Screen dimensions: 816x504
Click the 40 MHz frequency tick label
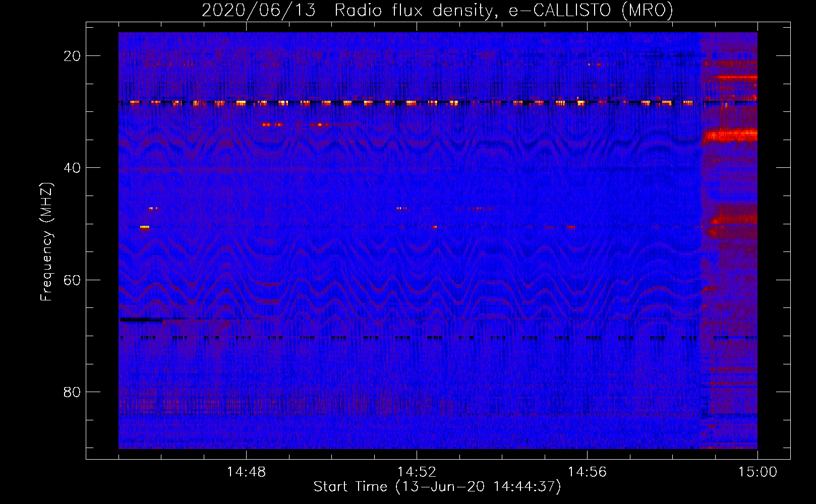(x=72, y=168)
